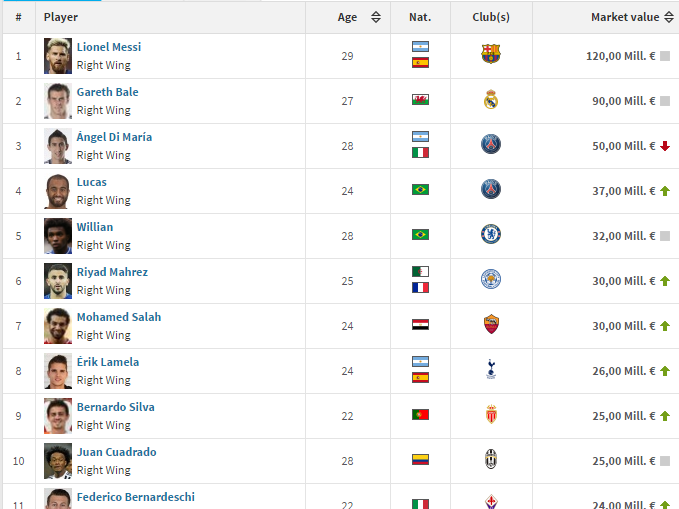The width and height of the screenshot is (679, 509).
Task: Open Riyad Mahrez's player profile link
Action: (x=112, y=272)
